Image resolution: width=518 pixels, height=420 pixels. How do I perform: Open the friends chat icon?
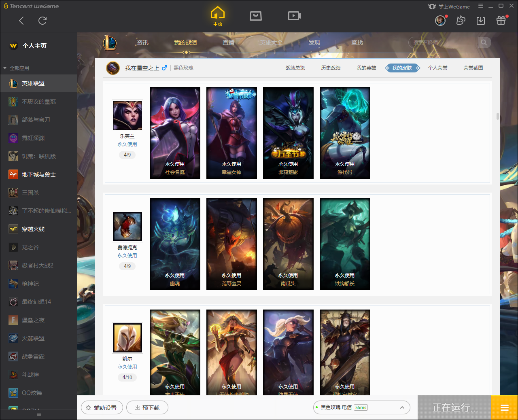[x=461, y=20]
